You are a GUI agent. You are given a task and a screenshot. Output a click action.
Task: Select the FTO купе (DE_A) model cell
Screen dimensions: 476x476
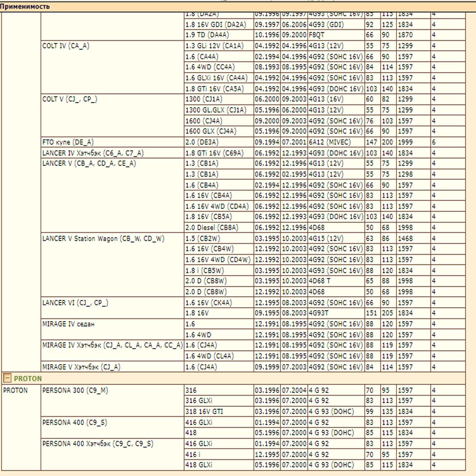(x=112, y=142)
